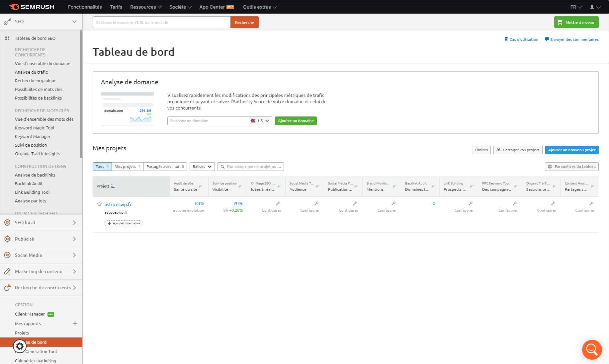
Task: Click the wrench icon under Social Media Tracker Audience
Action: coord(316,203)
